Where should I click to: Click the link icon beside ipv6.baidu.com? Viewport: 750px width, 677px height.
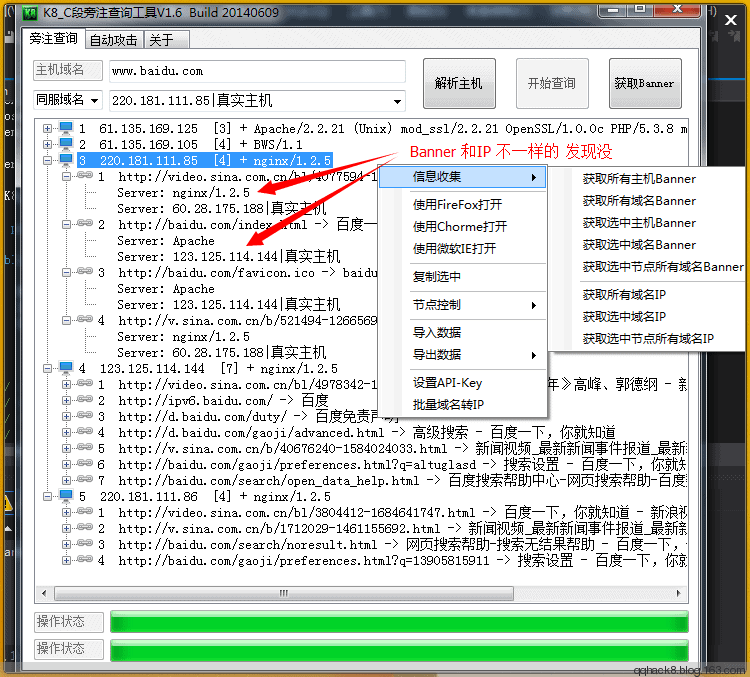tap(85, 399)
